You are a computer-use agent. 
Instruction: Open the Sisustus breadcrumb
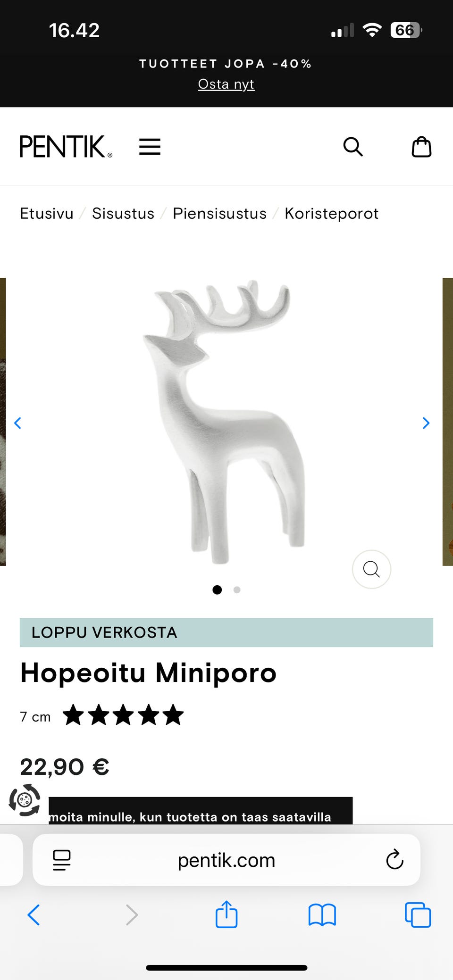point(123,214)
